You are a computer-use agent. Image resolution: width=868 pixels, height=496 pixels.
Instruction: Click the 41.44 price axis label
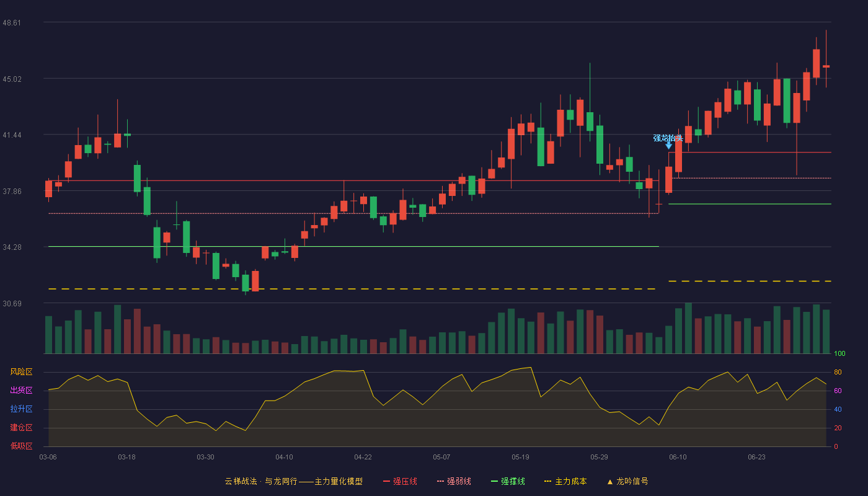click(12, 135)
